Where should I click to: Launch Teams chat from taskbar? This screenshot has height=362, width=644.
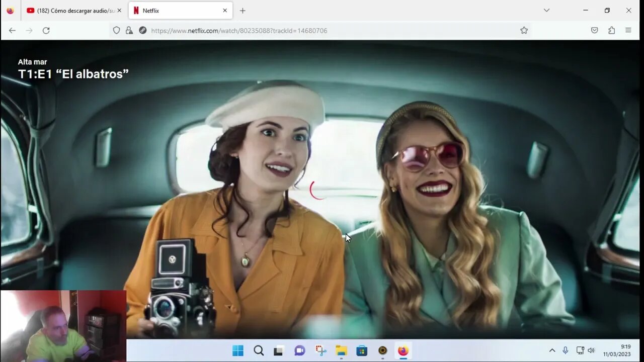(300, 350)
